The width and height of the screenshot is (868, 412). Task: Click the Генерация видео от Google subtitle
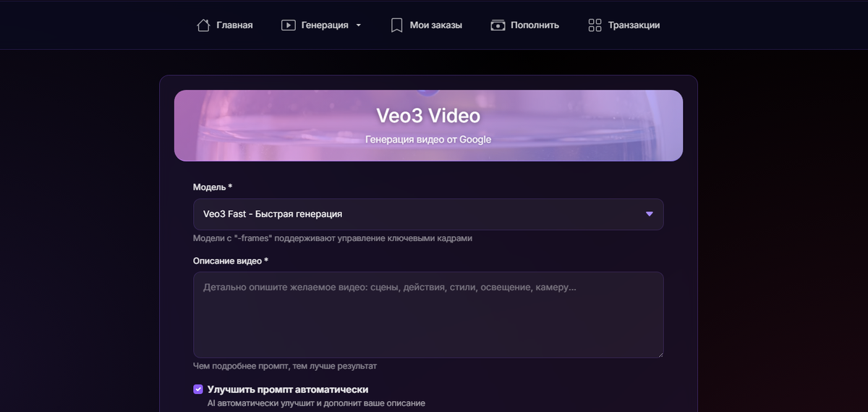428,140
